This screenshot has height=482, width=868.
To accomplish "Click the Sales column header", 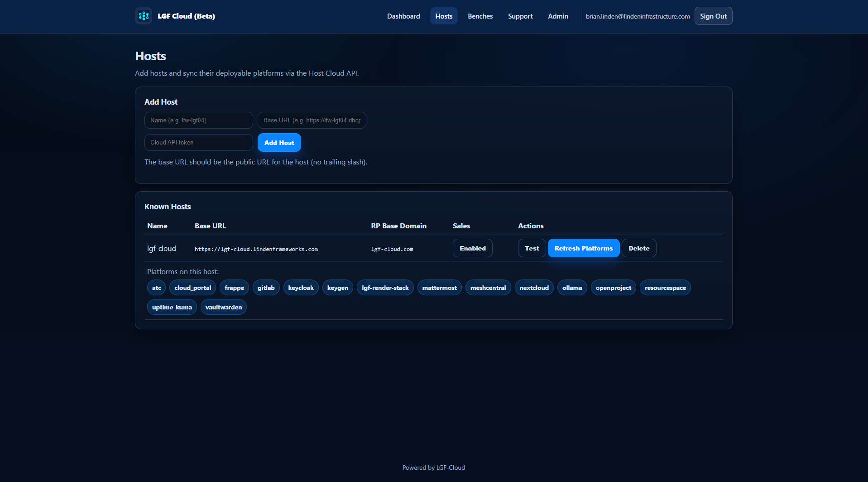I will pos(461,226).
